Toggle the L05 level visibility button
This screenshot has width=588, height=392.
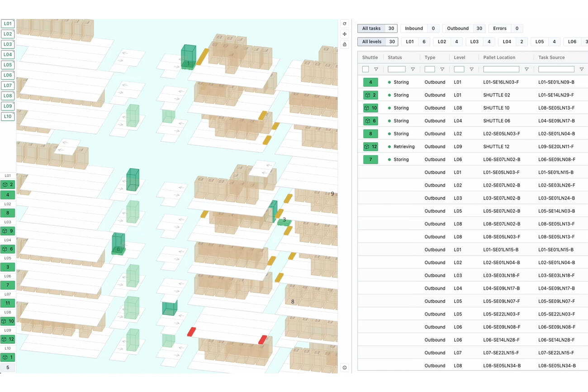coord(8,65)
